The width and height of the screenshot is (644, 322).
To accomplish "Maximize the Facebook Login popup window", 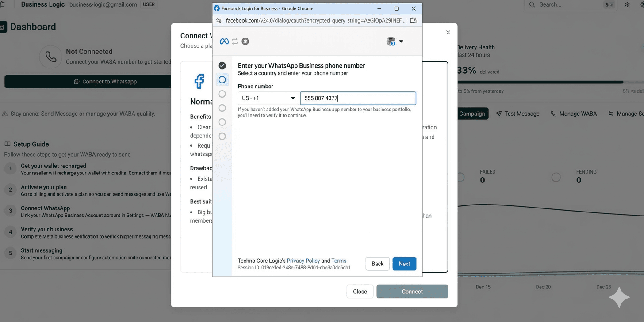I will [396, 8].
